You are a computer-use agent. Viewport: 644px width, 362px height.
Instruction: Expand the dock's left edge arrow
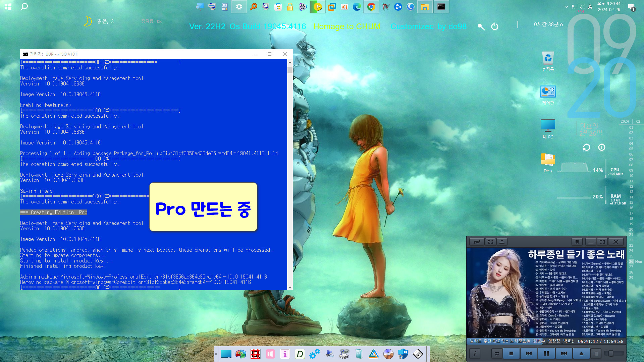click(x=216, y=354)
